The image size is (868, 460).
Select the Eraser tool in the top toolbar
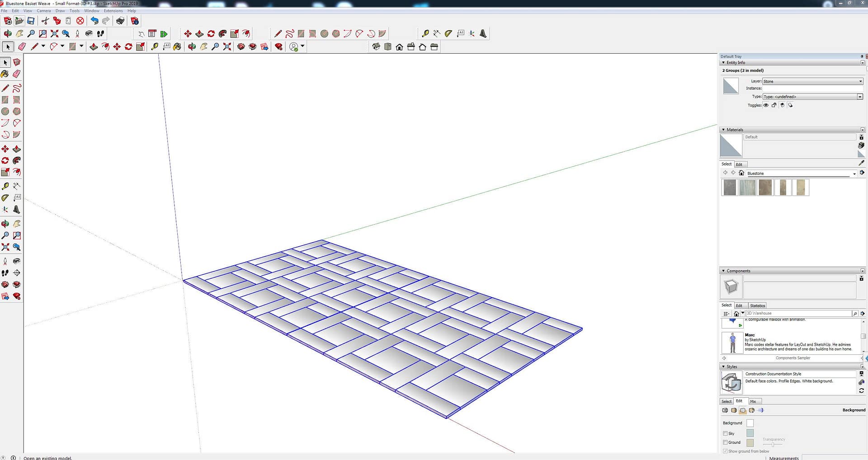pos(22,47)
